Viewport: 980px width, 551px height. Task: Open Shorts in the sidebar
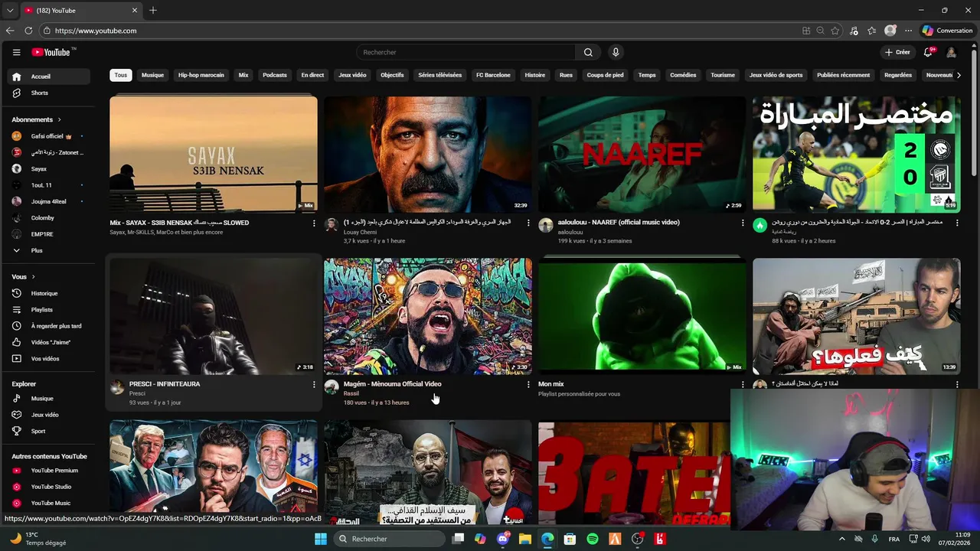47,93
